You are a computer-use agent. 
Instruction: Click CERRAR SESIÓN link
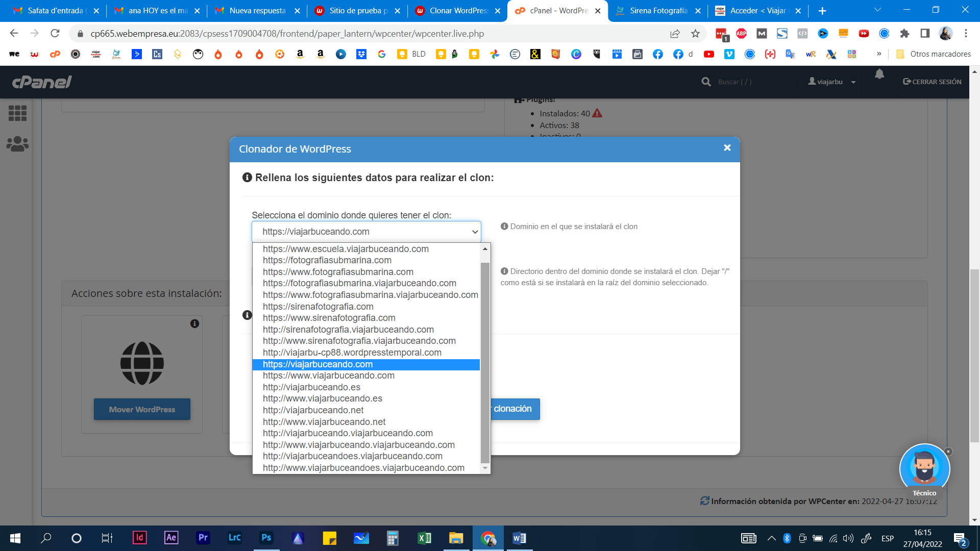(x=932, y=82)
